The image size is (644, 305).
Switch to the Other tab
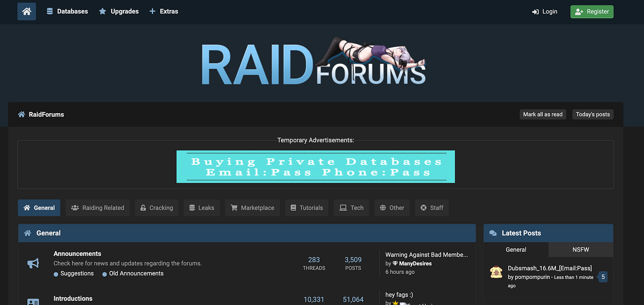(392, 208)
